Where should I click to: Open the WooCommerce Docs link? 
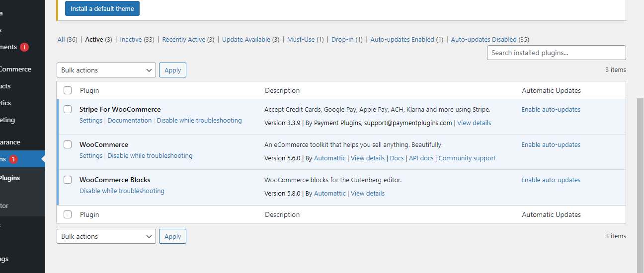(x=397, y=158)
